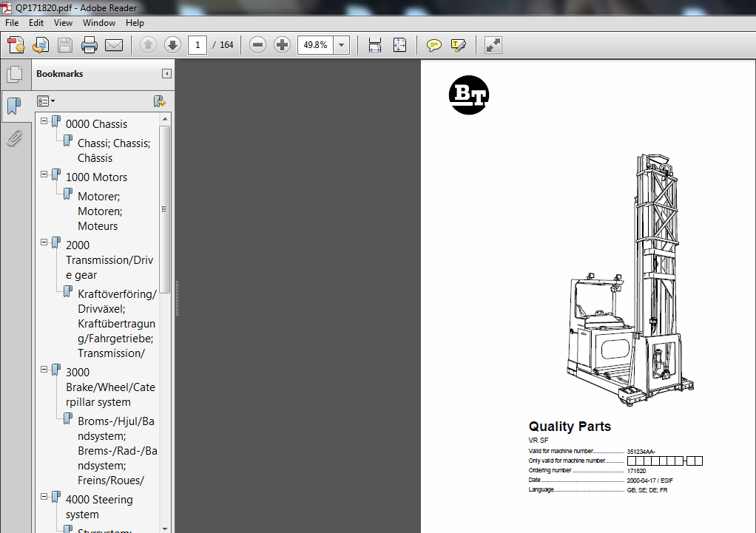
Task: Click the BT logo on page
Action: pyautogui.click(x=469, y=95)
